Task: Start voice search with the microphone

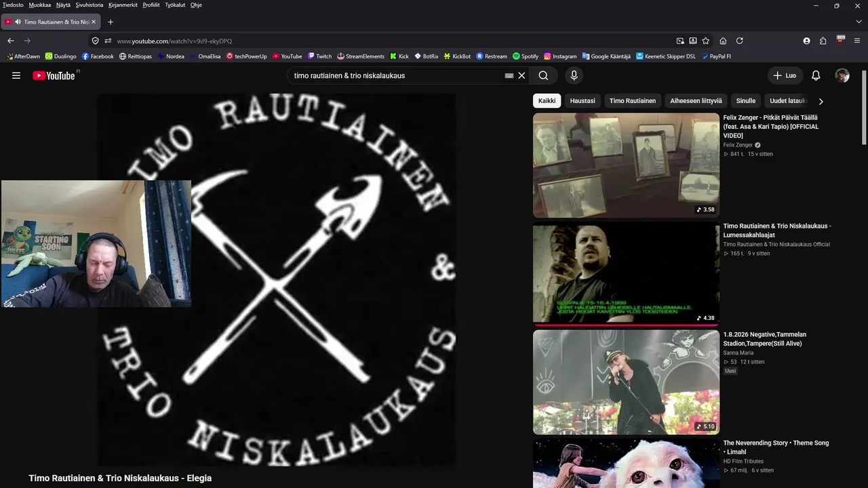Action: point(574,75)
